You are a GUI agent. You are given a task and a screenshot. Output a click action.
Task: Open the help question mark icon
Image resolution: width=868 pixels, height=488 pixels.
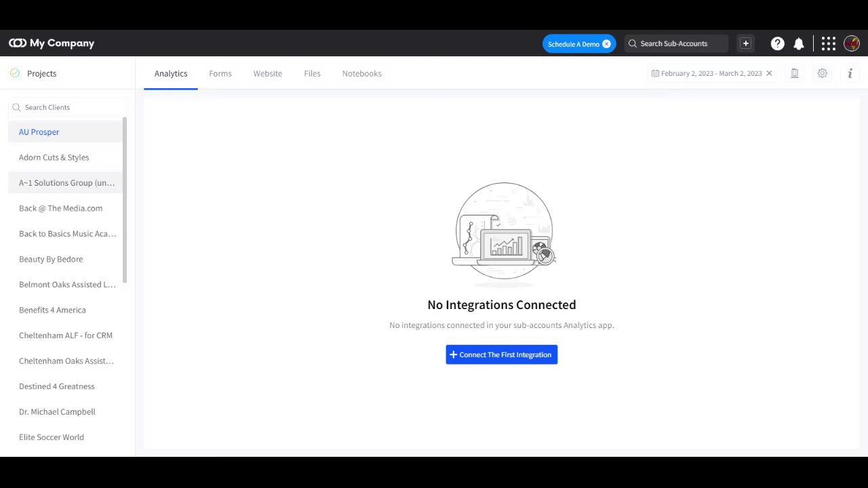pyautogui.click(x=778, y=43)
